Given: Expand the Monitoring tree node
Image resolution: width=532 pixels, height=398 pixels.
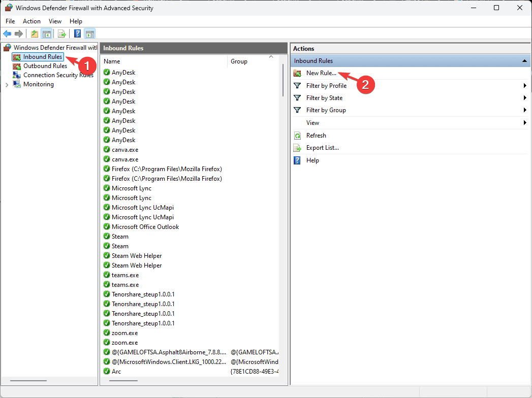Looking at the screenshot, I should coord(7,85).
